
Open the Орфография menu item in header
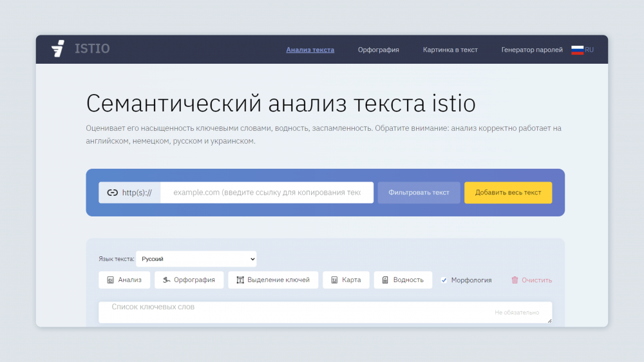(x=378, y=50)
